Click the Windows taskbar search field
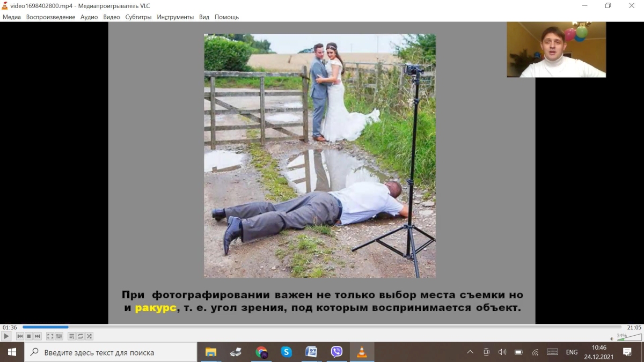This screenshot has width=644, height=362. [111, 352]
